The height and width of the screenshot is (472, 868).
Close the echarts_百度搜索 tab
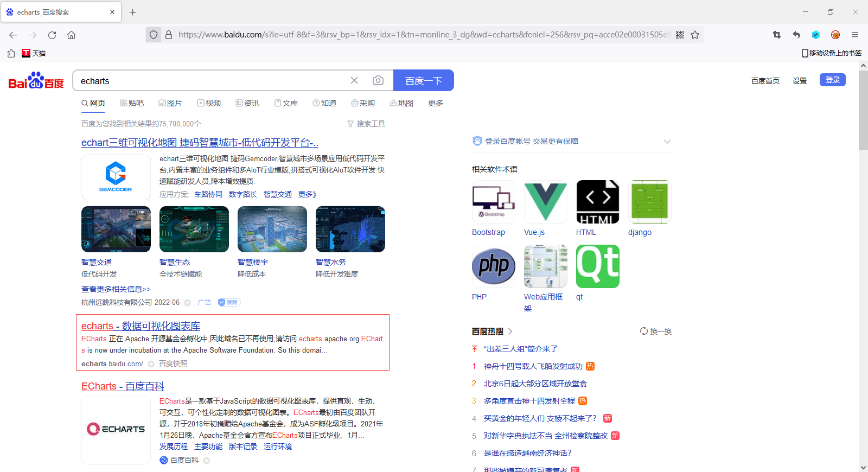click(112, 12)
